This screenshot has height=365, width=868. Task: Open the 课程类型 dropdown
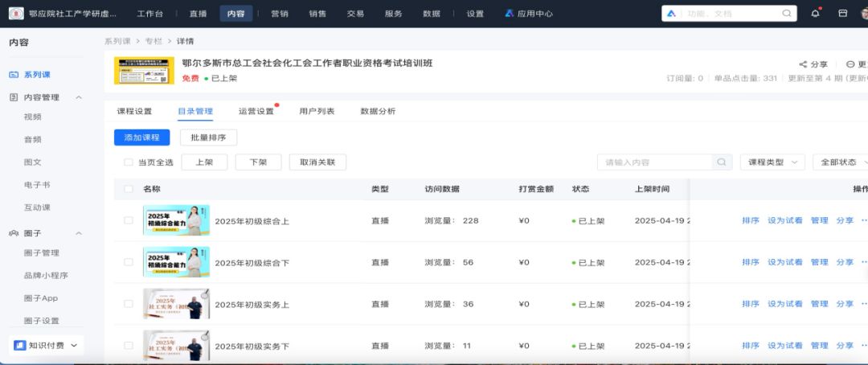coord(772,162)
